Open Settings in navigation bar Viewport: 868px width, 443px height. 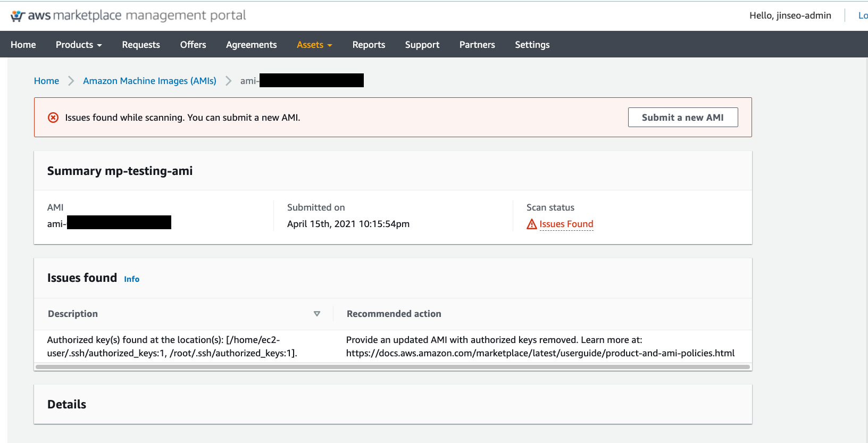532,45
